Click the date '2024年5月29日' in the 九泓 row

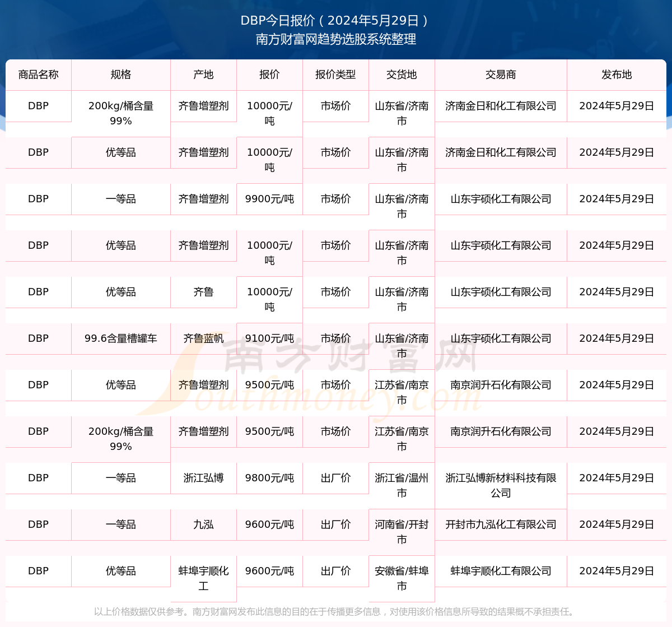pyautogui.click(x=617, y=524)
